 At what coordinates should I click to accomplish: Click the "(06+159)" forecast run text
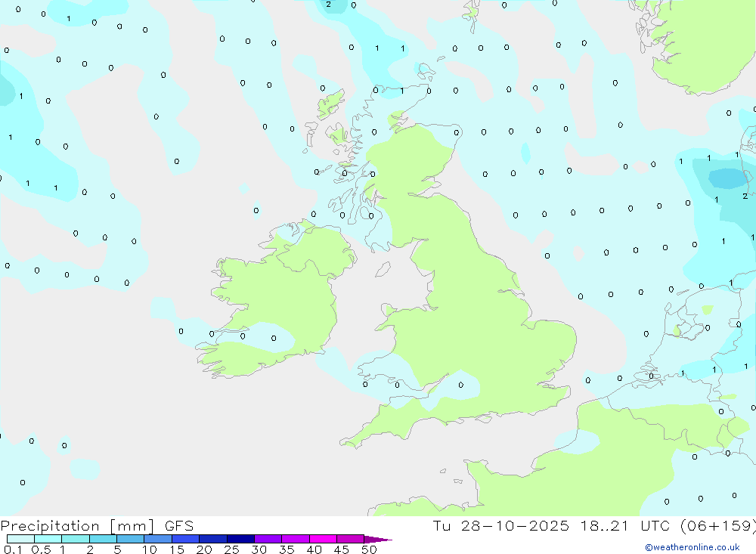click(718, 526)
